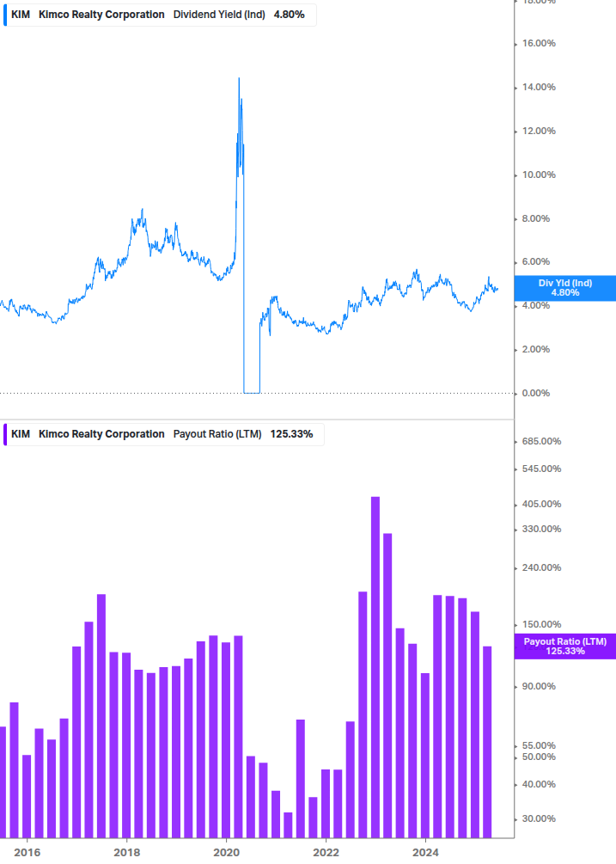
Task: Click the Dividend Yield legend label
Action: [x=219, y=15]
